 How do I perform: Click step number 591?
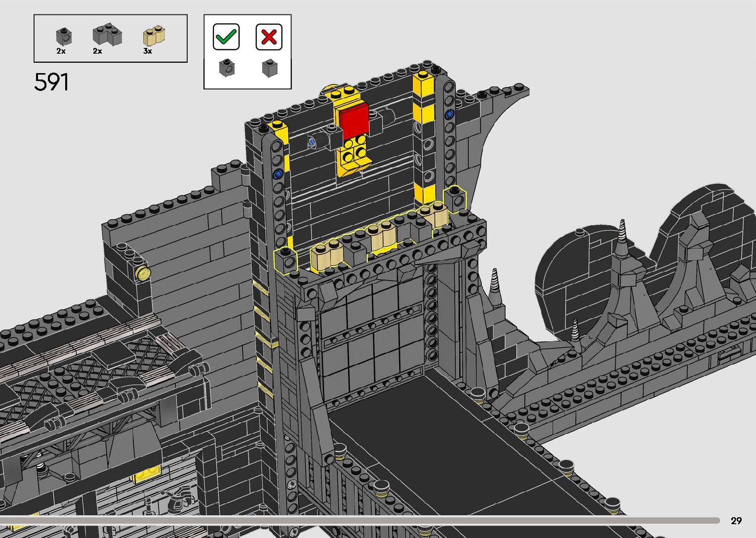[51, 82]
